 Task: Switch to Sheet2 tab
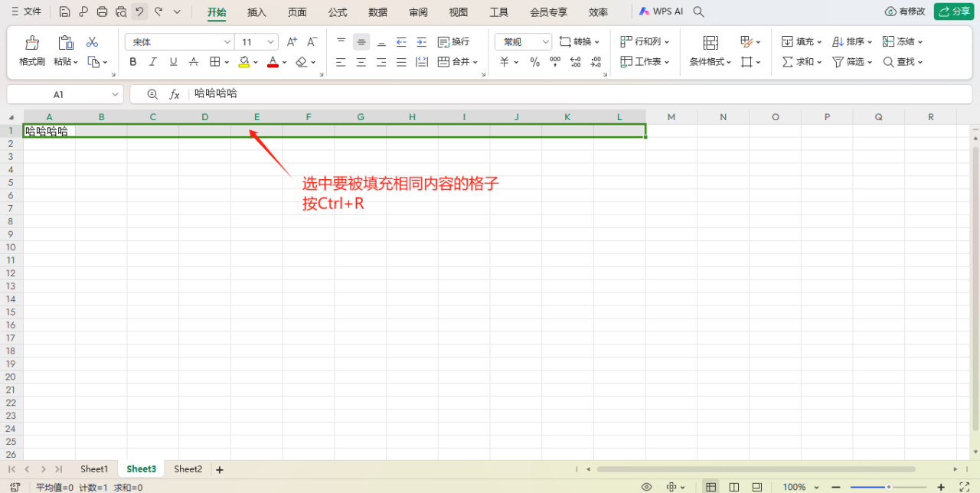(188, 469)
